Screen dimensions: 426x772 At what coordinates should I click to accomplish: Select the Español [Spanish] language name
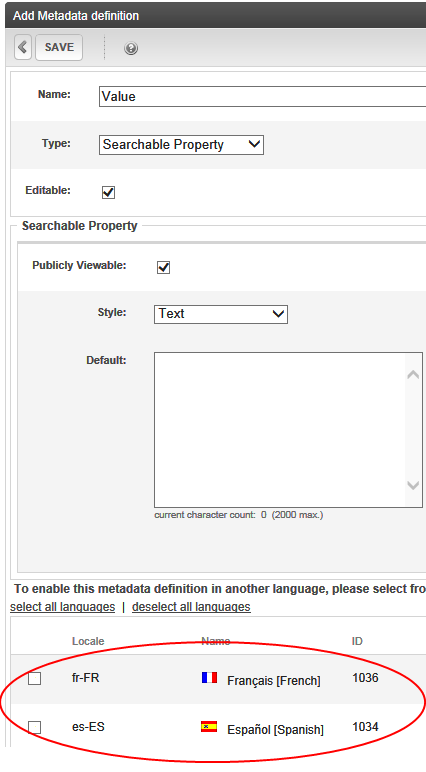click(275, 730)
